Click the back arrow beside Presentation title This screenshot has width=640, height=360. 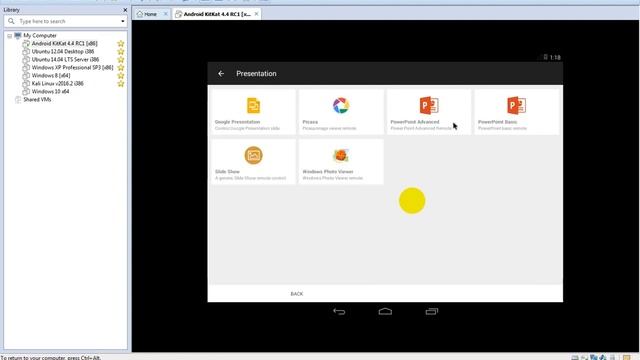click(221, 73)
